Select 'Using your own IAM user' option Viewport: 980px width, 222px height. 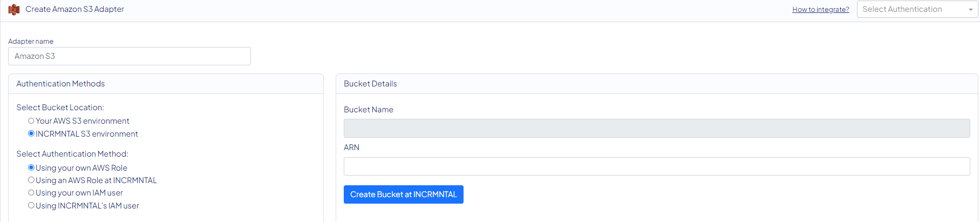[x=31, y=193]
